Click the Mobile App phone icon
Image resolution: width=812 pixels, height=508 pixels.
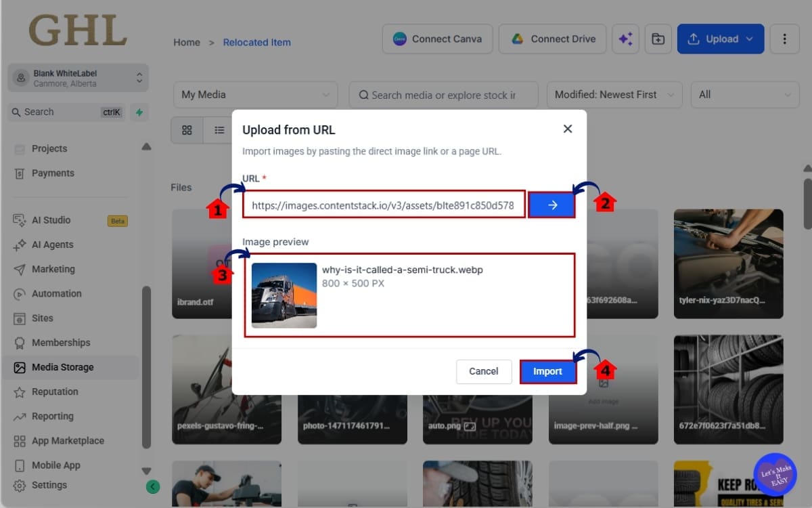point(20,465)
